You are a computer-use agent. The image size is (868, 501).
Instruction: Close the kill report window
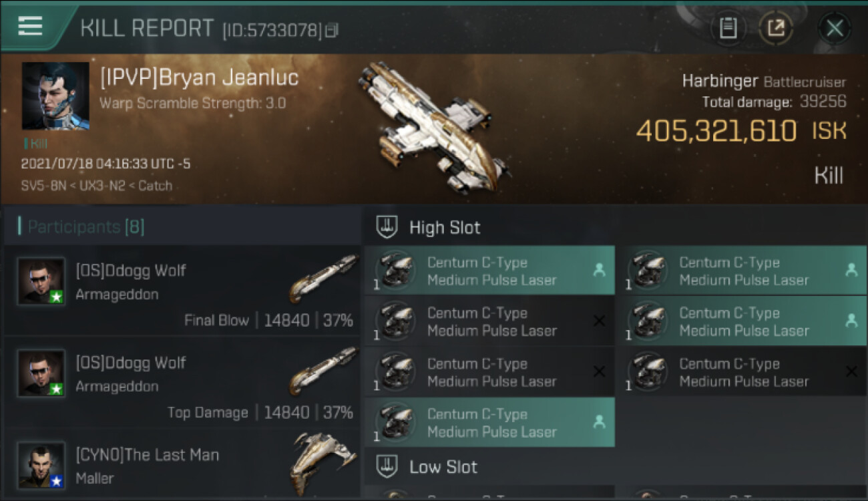tap(835, 28)
